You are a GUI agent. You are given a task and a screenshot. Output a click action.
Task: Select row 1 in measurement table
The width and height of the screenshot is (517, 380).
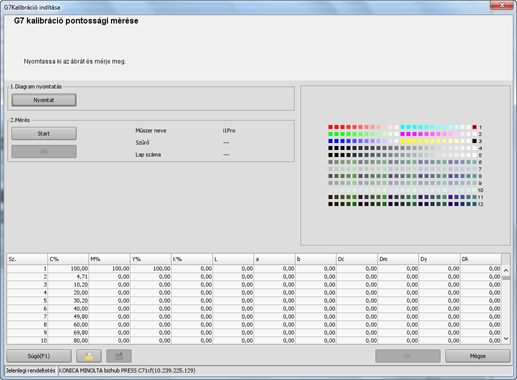(254, 268)
